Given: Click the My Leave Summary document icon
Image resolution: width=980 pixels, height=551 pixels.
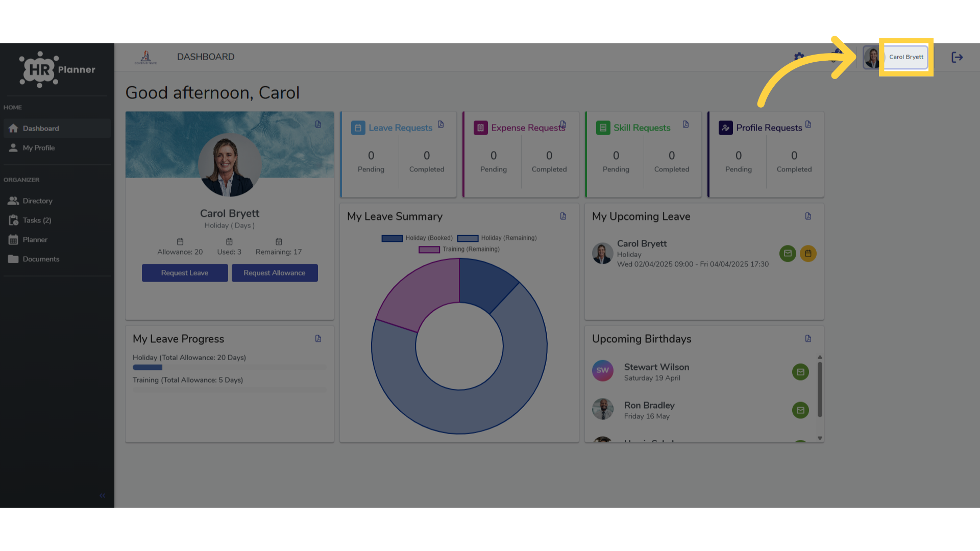Looking at the screenshot, I should pyautogui.click(x=563, y=216).
